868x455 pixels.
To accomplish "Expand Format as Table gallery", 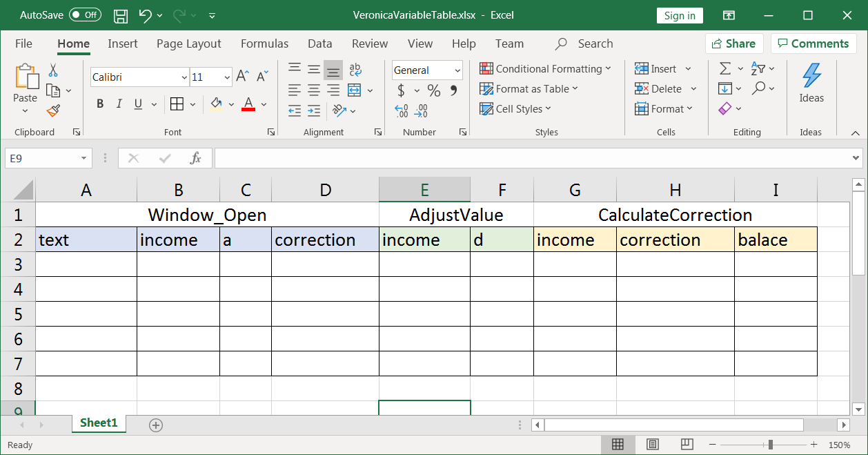I will 529,89.
